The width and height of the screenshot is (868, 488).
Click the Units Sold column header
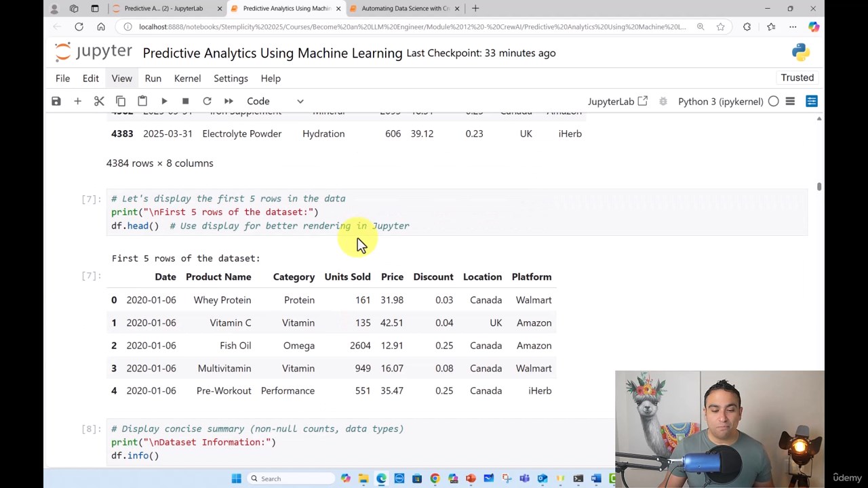(347, 277)
